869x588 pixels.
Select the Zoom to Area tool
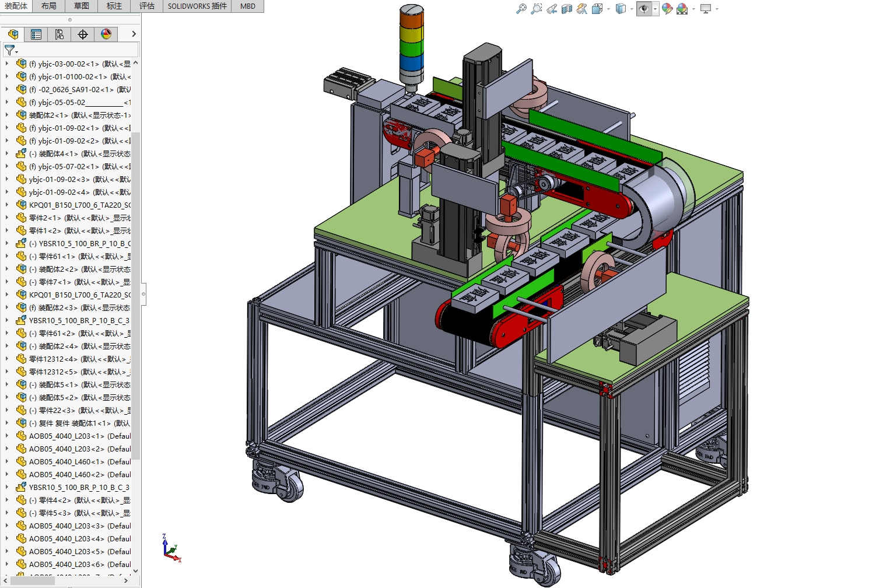(537, 9)
